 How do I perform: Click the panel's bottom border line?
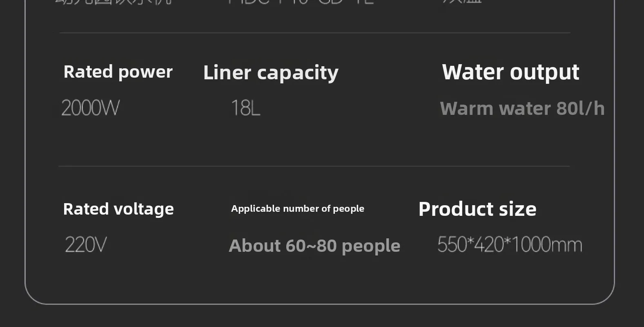(319, 304)
